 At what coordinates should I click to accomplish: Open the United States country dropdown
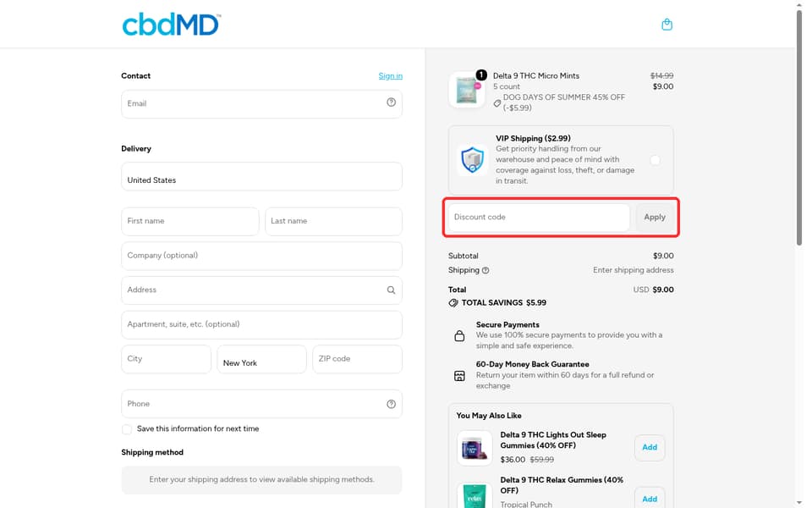tap(261, 176)
